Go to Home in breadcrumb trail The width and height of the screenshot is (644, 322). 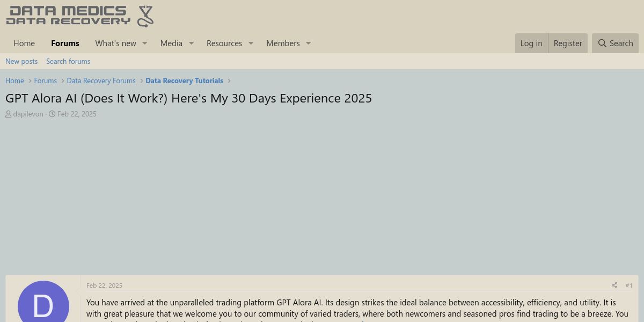pyautogui.click(x=14, y=80)
